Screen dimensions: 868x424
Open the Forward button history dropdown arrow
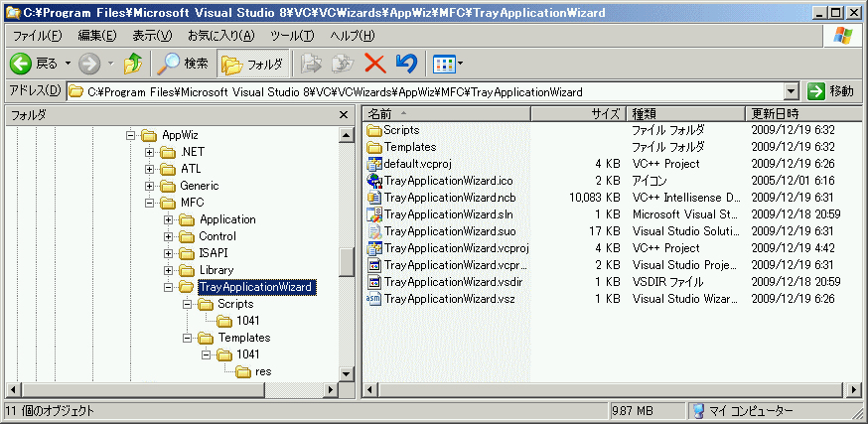pos(110,65)
